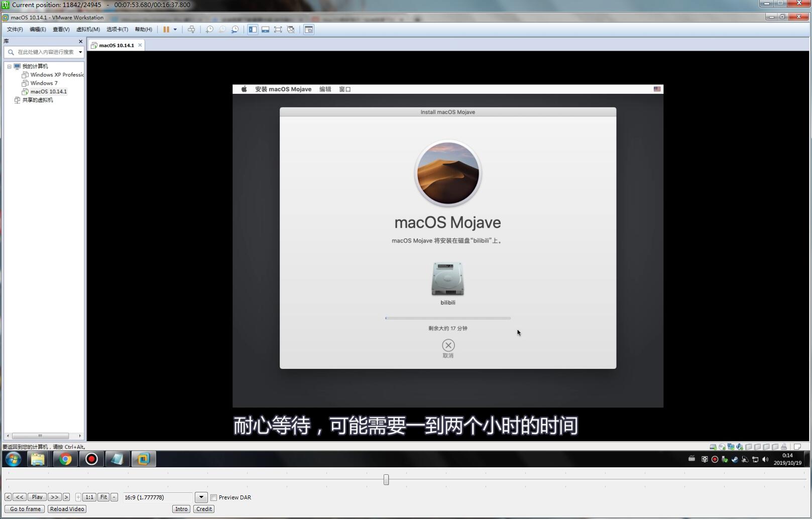Toggle the library sidebar view icon

coord(253,30)
